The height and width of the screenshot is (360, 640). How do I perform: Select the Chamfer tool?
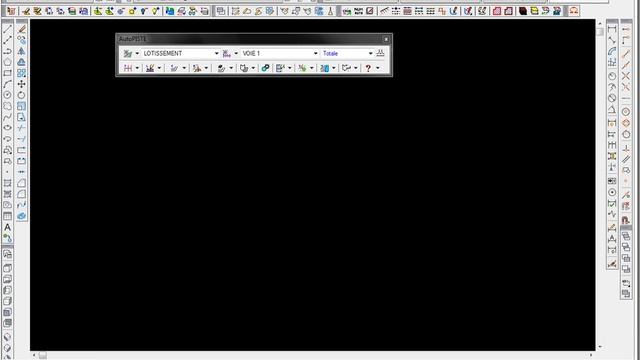tap(22, 183)
